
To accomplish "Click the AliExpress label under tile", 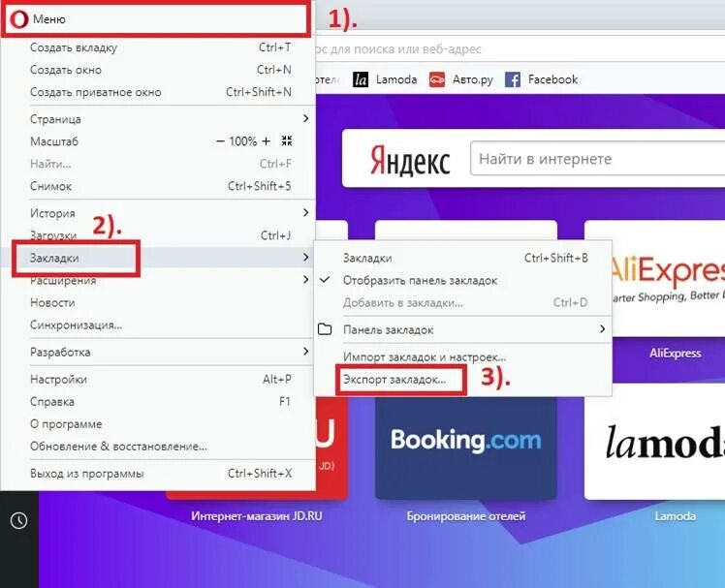I will 675,354.
